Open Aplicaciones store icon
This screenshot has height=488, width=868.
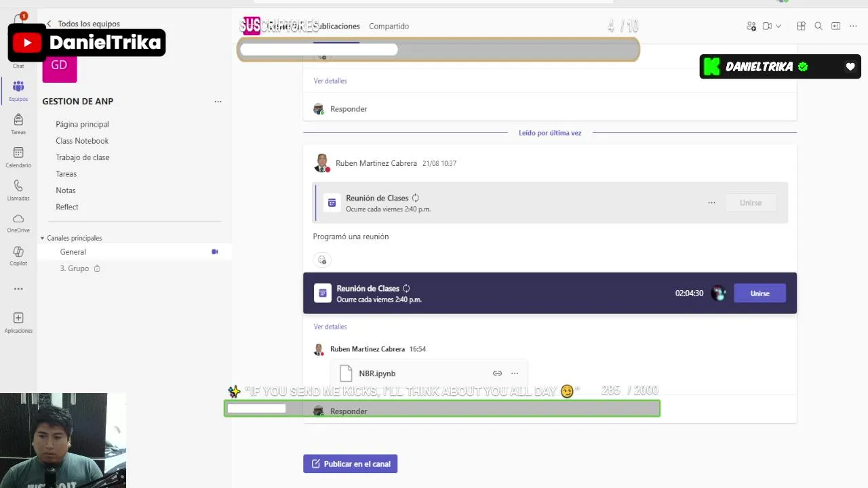pyautogui.click(x=18, y=322)
